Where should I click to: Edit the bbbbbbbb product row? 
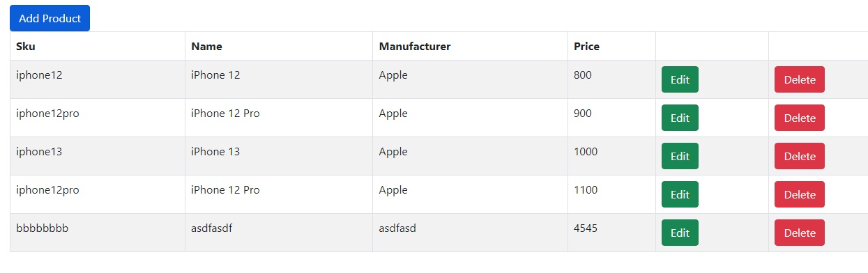[x=680, y=233]
